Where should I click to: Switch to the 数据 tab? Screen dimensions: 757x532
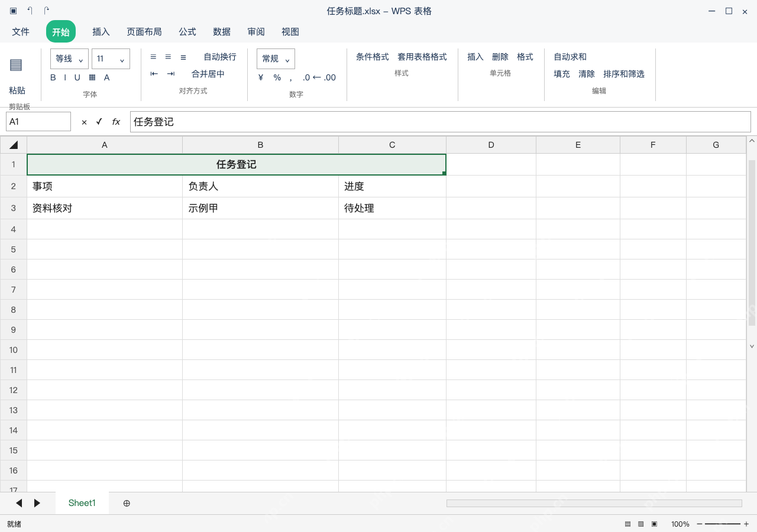(222, 31)
